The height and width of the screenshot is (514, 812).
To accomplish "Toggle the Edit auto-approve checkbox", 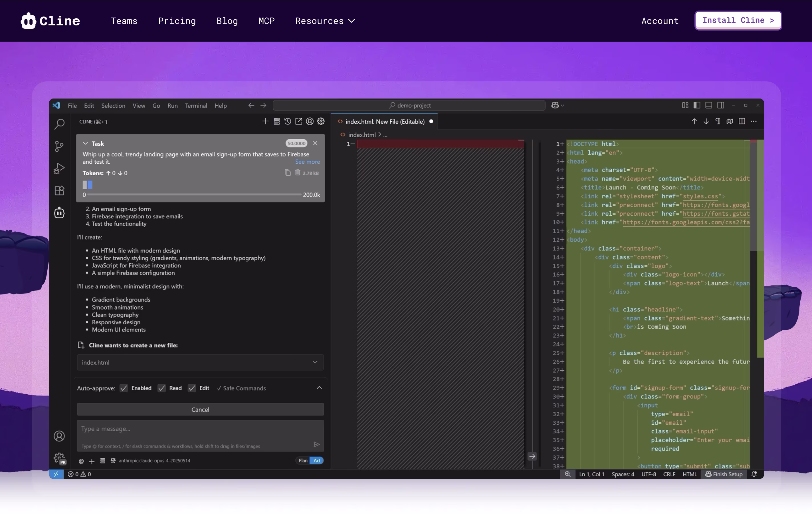I will (x=192, y=388).
